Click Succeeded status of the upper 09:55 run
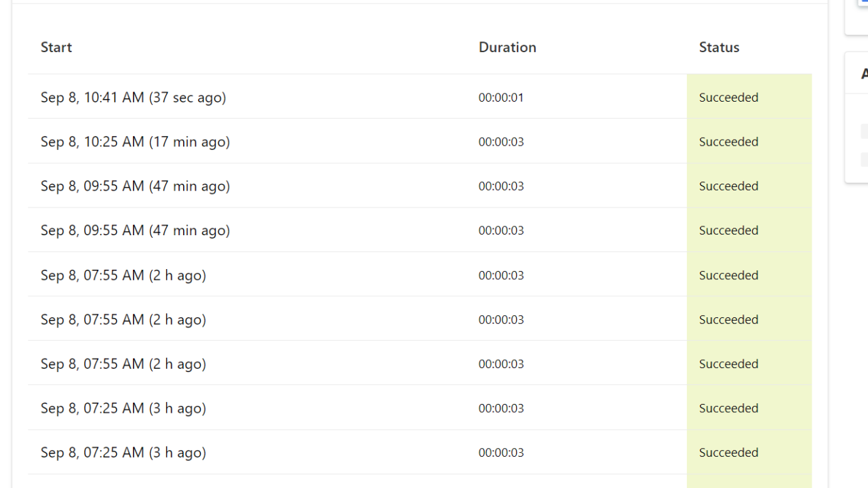The width and height of the screenshot is (868, 488). pyautogui.click(x=728, y=186)
